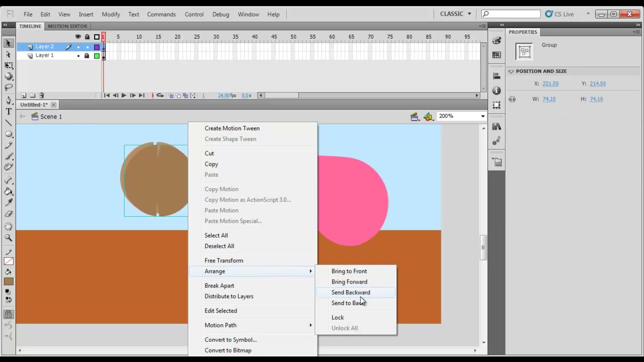This screenshot has height=362, width=644.
Task: Choose Send Backward from Arrange submenu
Action: (x=351, y=293)
